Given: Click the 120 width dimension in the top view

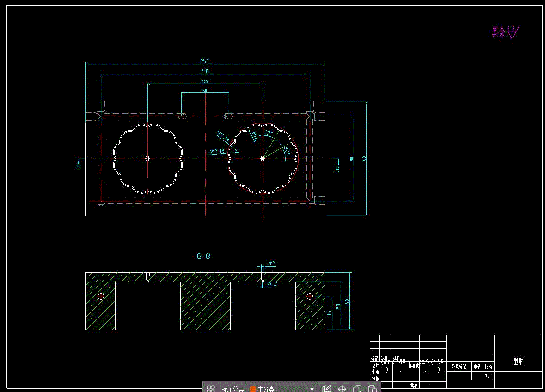Looking at the screenshot, I should pyautogui.click(x=205, y=82).
